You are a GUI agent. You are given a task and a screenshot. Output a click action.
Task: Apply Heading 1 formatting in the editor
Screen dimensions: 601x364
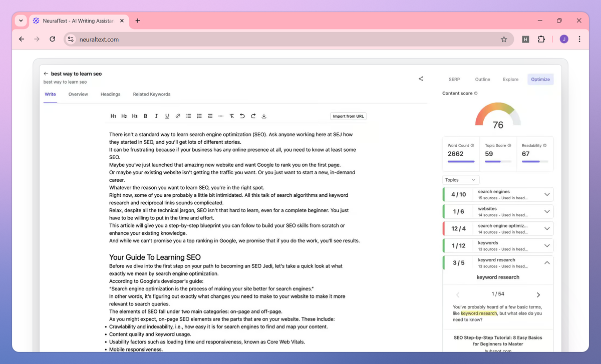click(x=113, y=116)
